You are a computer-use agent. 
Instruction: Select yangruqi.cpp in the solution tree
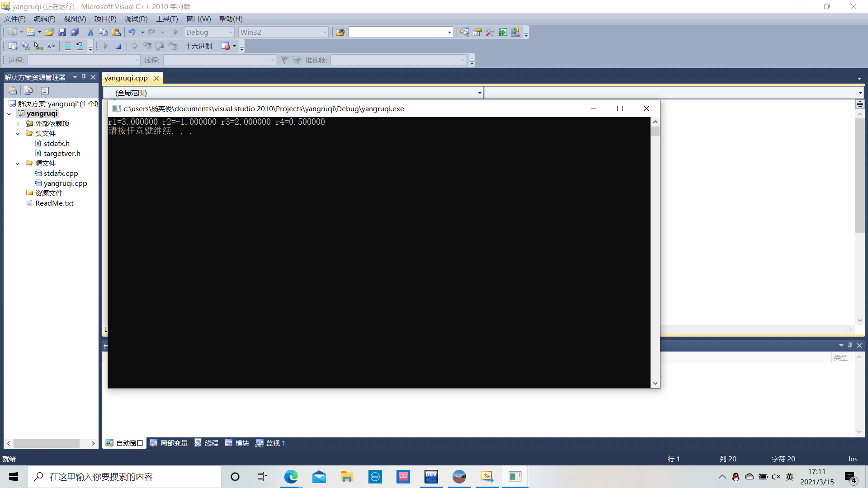pyautogui.click(x=65, y=183)
